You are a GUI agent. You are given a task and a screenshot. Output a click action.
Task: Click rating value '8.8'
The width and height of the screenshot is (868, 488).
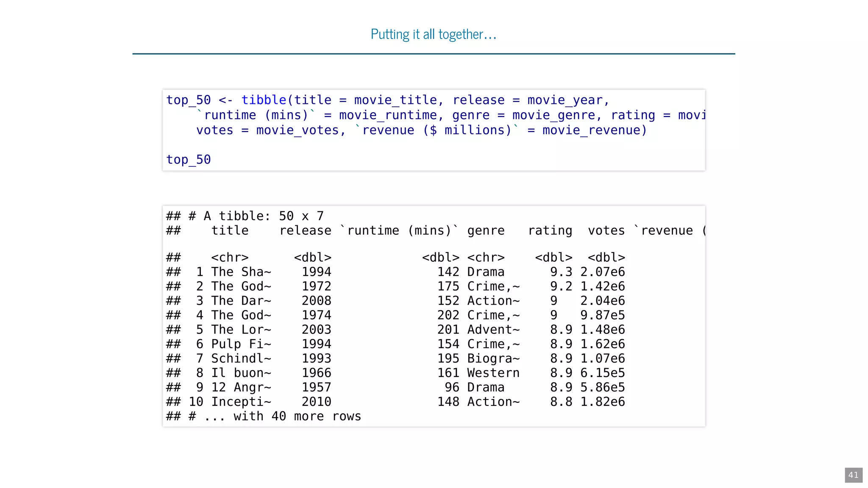click(561, 402)
